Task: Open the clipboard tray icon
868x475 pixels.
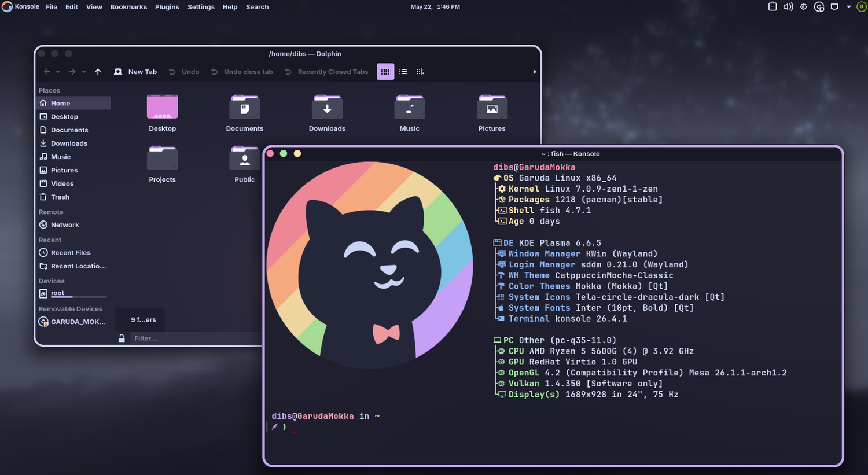Action: (x=773, y=7)
